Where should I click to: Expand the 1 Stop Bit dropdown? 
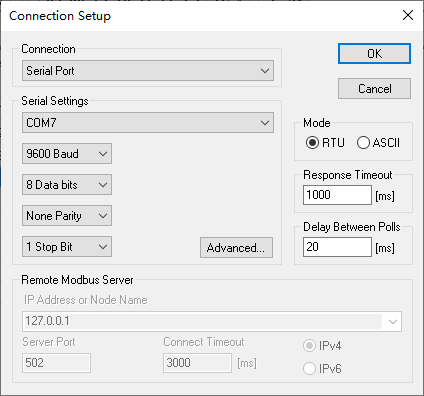click(x=67, y=247)
